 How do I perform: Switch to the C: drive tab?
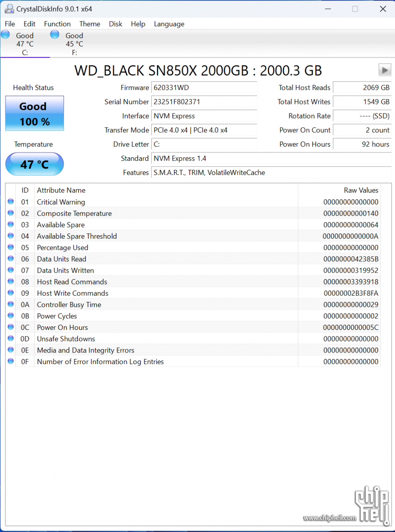25,44
